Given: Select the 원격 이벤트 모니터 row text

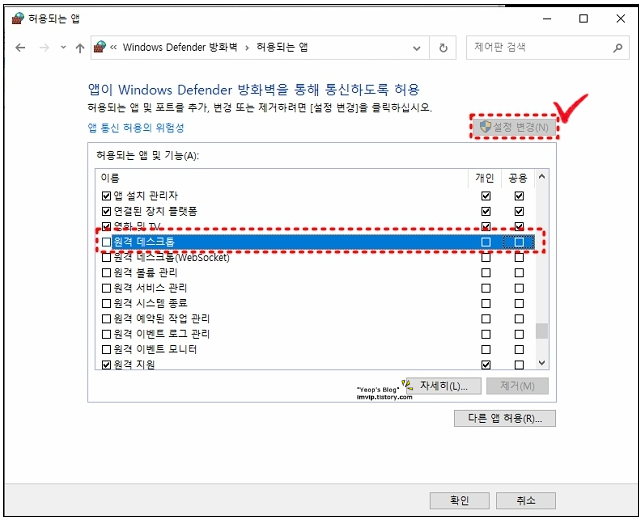Looking at the screenshot, I should pyautogui.click(x=155, y=350).
